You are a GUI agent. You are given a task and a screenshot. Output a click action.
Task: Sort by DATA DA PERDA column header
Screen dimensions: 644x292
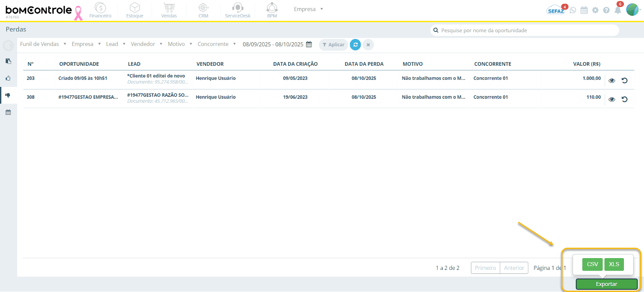click(x=364, y=64)
